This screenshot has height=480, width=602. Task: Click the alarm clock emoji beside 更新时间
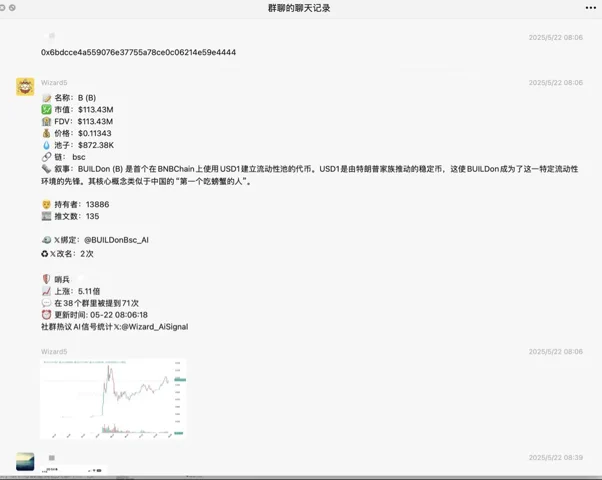[x=46, y=315]
